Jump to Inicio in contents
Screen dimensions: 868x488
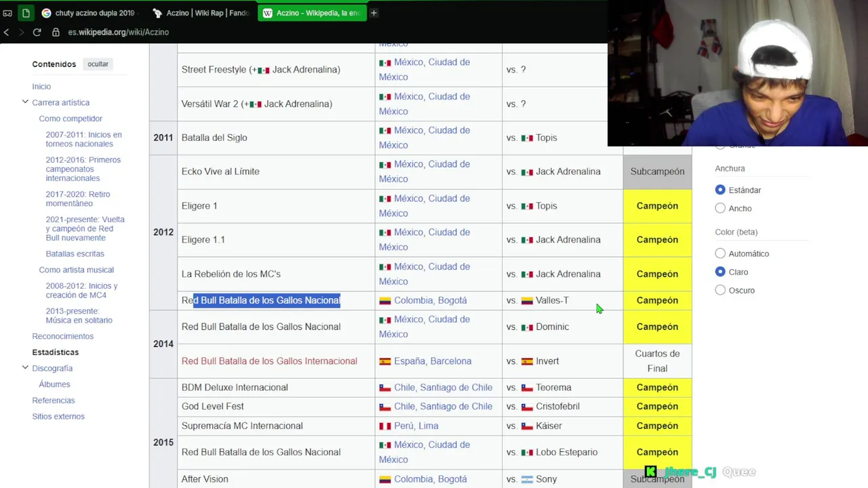pyautogui.click(x=41, y=87)
